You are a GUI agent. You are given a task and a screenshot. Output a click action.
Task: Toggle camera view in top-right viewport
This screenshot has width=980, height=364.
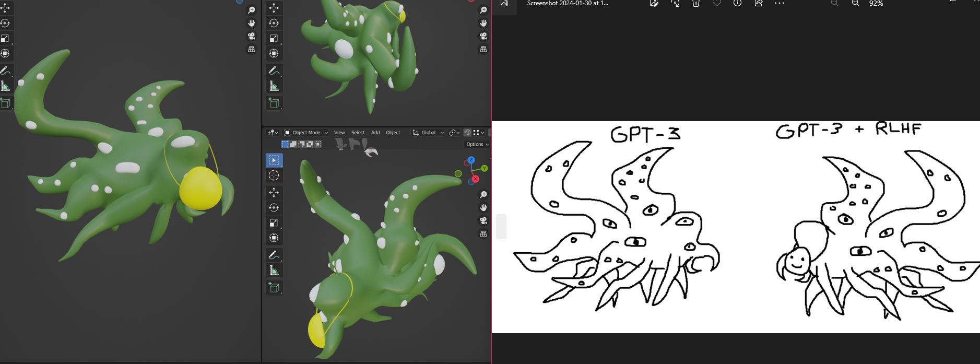tap(483, 36)
